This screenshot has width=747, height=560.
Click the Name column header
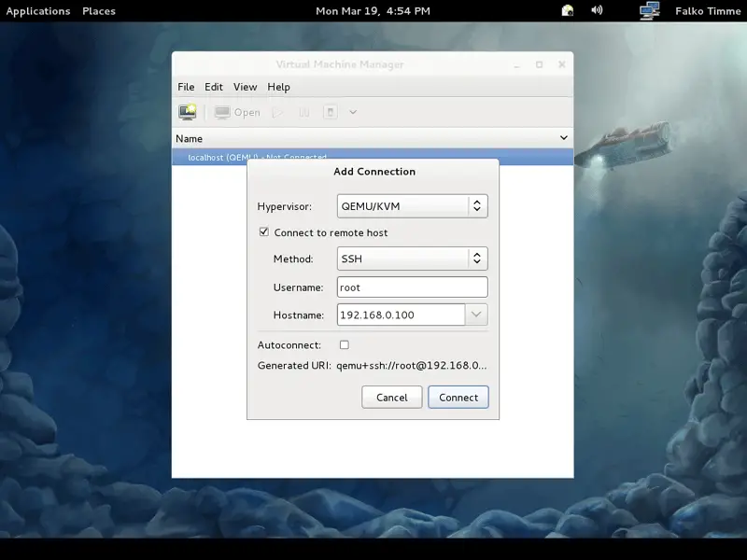[x=190, y=138]
